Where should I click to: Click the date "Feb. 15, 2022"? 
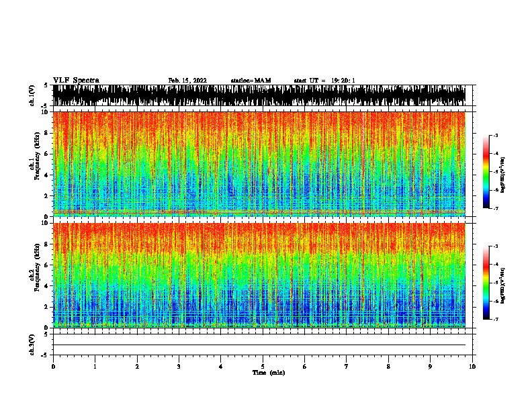click(x=187, y=81)
